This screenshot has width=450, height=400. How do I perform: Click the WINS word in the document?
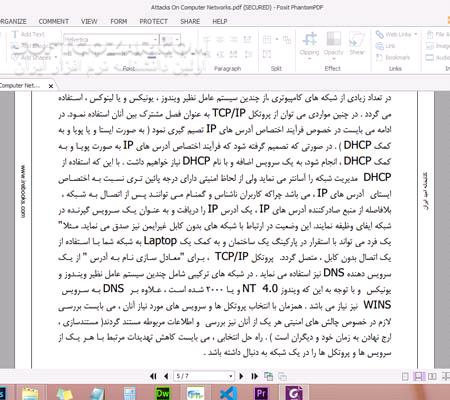point(377,305)
